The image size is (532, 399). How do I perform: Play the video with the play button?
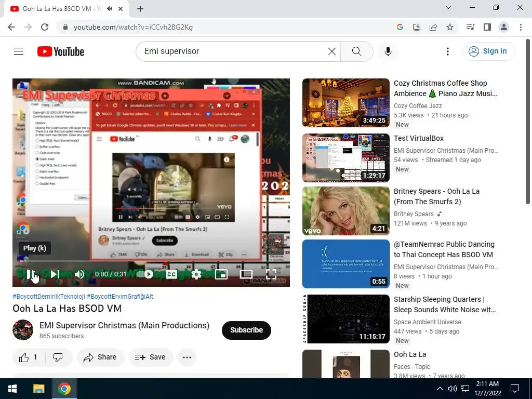[x=31, y=274]
